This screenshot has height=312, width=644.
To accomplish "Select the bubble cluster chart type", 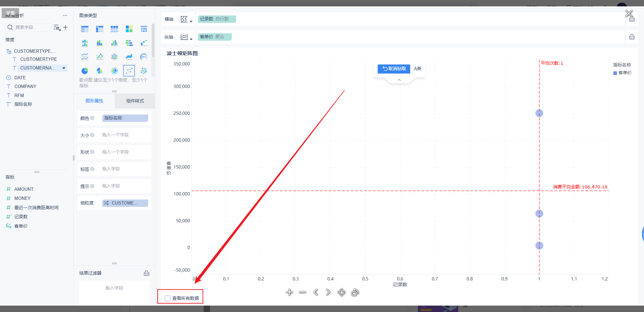I will (x=144, y=71).
